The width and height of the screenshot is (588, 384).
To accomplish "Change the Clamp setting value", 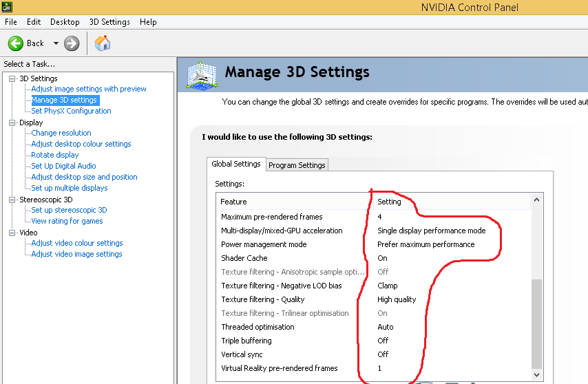I will pyautogui.click(x=388, y=286).
